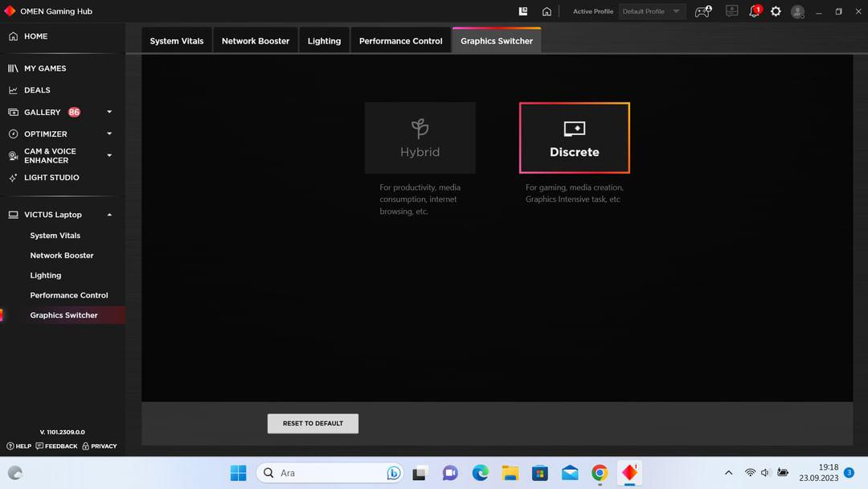
Task: Open System Vitals in sidebar tree
Action: (x=55, y=236)
